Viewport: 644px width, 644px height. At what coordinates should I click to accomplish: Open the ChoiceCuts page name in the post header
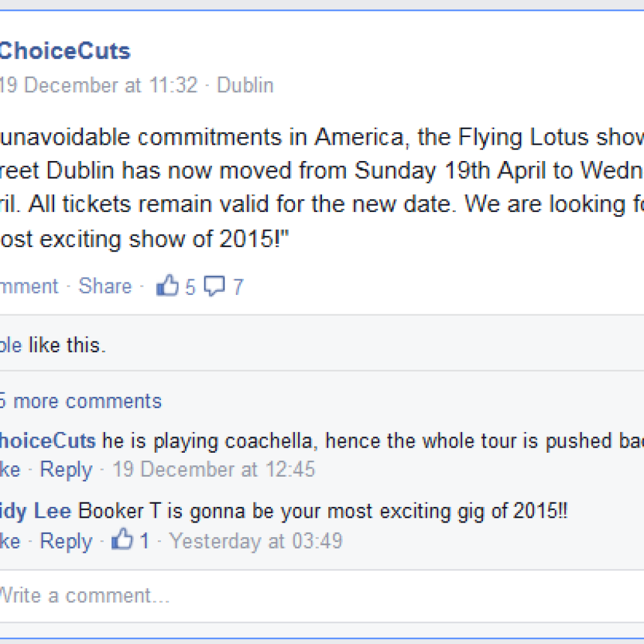(64, 51)
